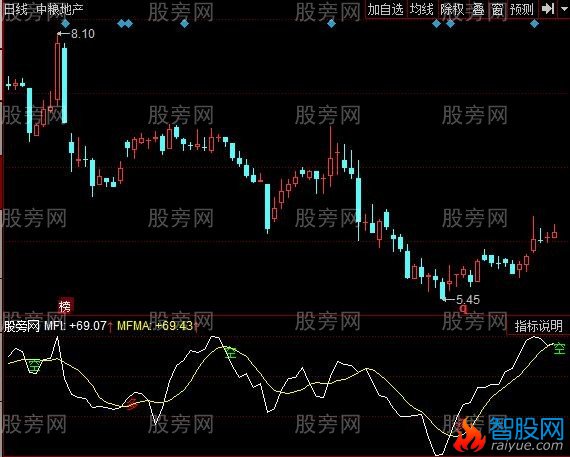
Task: Click the 加自选 add to watchlist button
Action: pyautogui.click(x=386, y=9)
